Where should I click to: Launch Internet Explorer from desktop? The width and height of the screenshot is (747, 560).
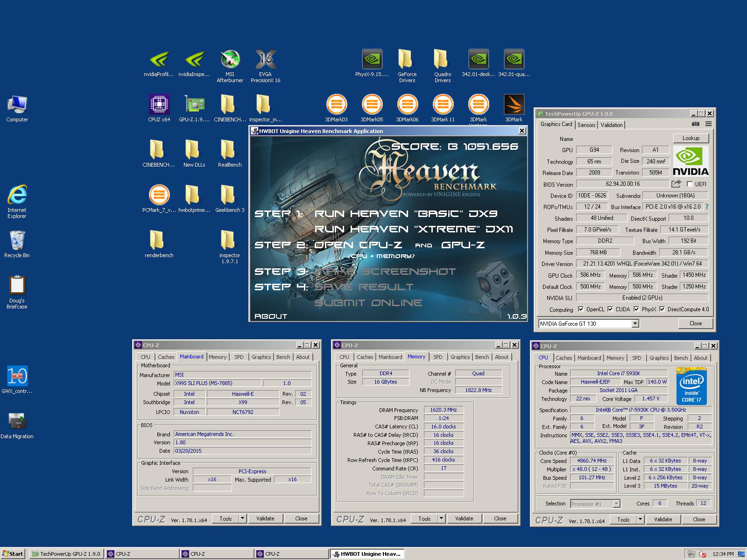click(x=17, y=202)
